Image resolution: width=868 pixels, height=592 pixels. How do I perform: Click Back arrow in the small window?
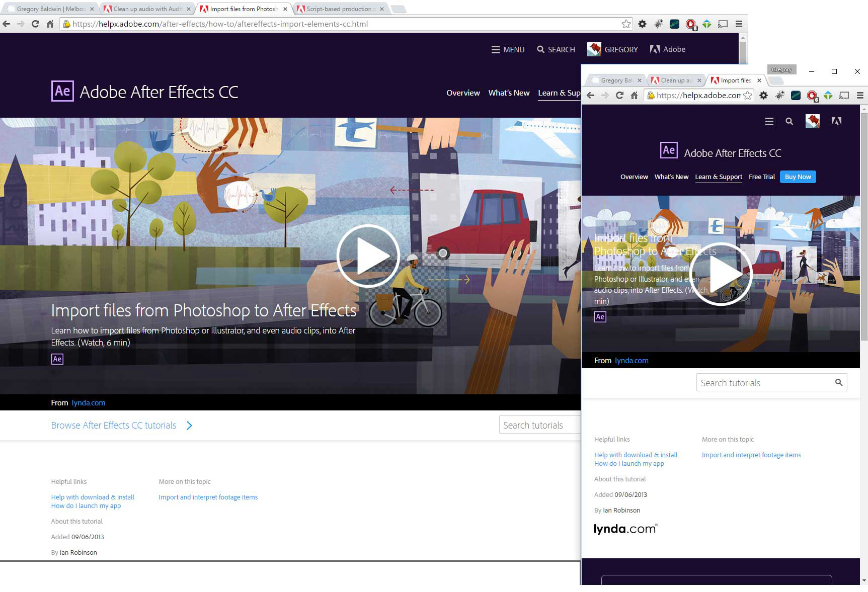coord(591,95)
